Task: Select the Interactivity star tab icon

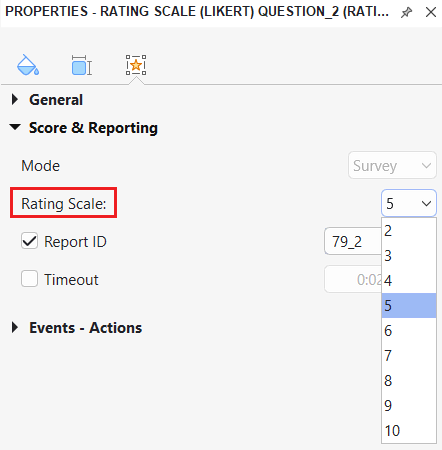Action: (136, 65)
